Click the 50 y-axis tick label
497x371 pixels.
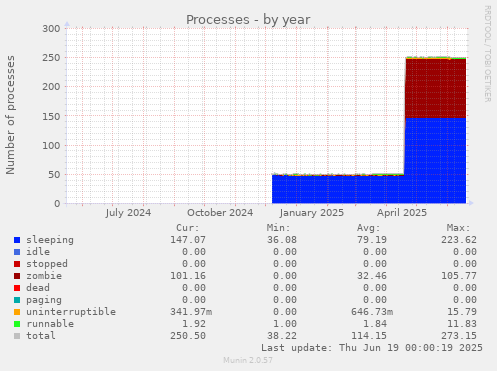click(54, 175)
